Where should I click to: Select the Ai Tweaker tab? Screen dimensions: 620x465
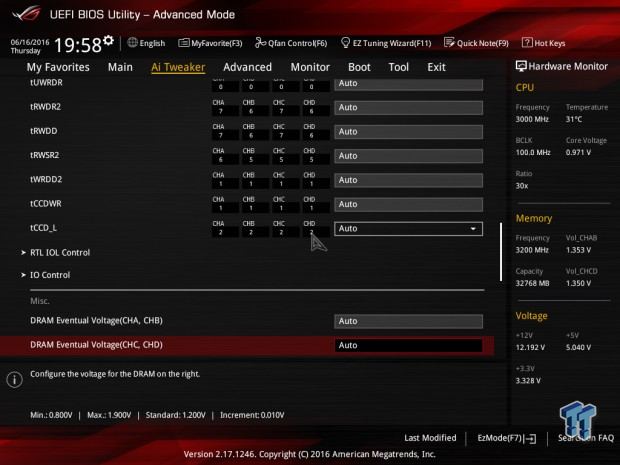pos(178,67)
